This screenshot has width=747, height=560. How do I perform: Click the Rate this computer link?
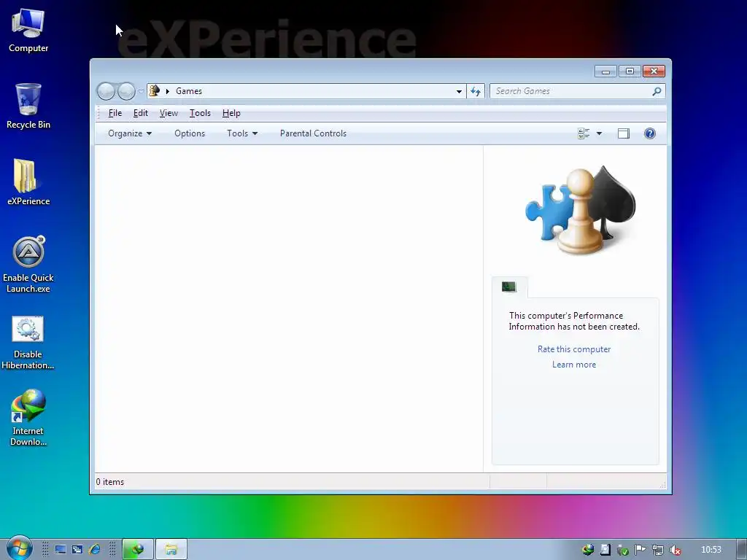tap(574, 349)
